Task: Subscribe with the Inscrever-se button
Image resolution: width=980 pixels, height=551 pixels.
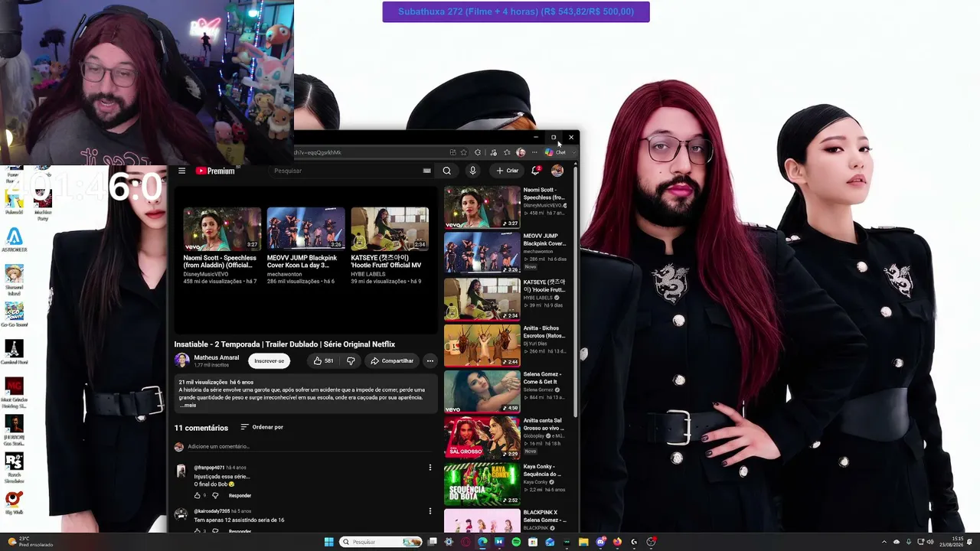Action: point(269,360)
